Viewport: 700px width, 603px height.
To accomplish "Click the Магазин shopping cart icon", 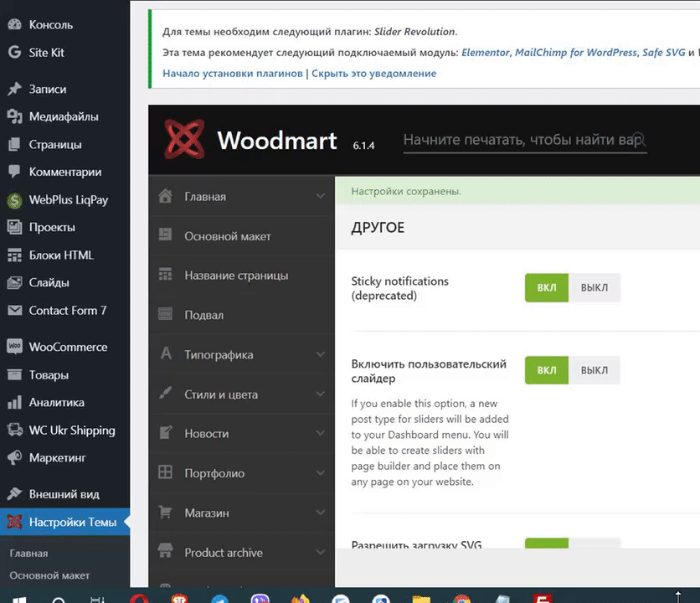I will [x=165, y=512].
